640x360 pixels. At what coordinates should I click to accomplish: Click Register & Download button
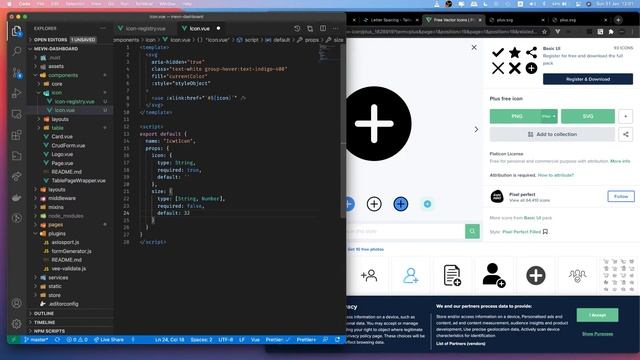pos(588,79)
